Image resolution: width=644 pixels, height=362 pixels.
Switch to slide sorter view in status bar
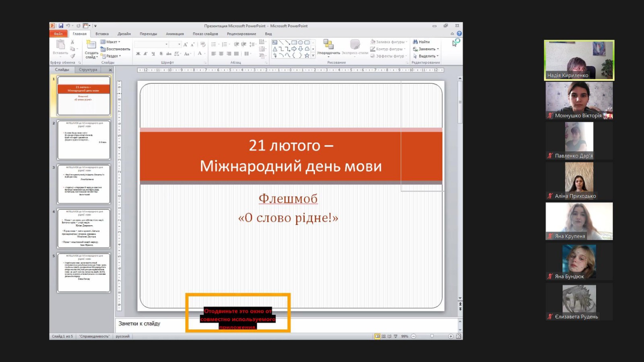[x=384, y=336]
